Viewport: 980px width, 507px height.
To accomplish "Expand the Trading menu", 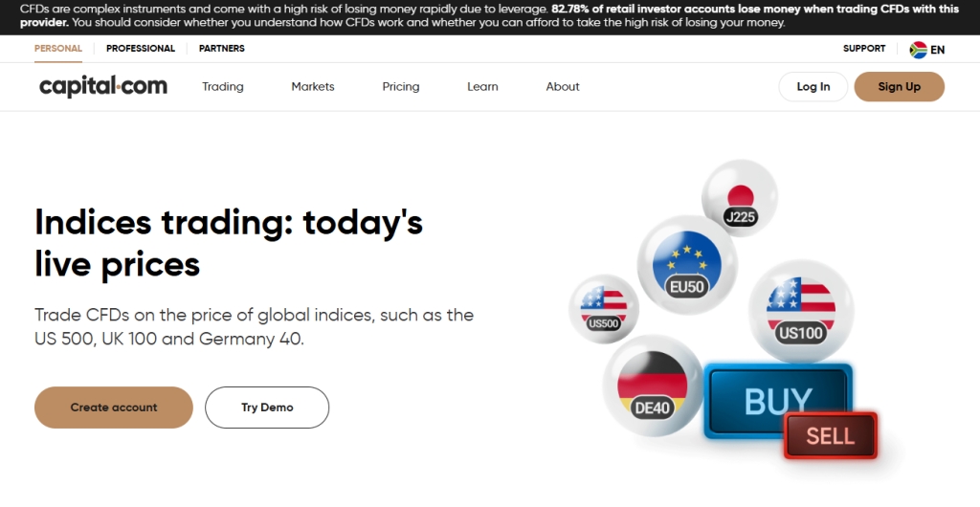I will [x=223, y=87].
